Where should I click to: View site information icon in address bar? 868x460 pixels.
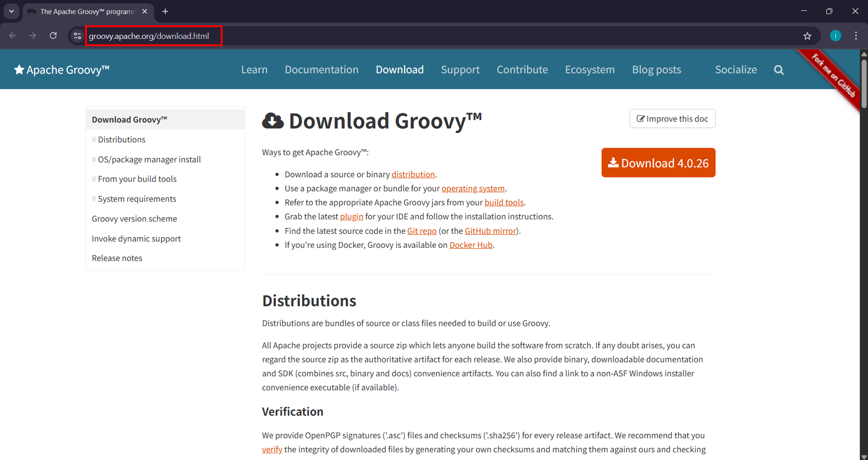coord(77,36)
